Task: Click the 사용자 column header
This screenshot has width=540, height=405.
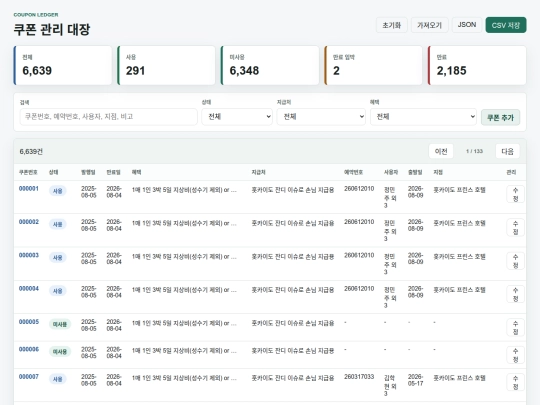Action: 391,172
